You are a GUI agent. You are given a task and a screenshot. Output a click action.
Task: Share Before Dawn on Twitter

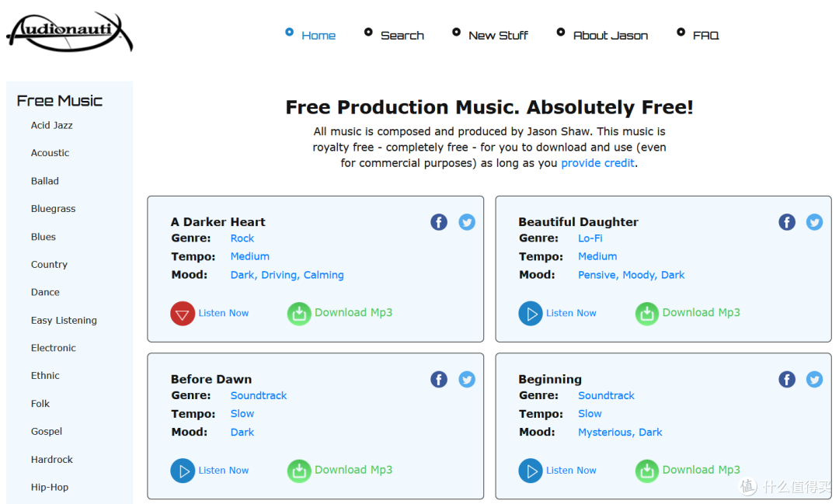point(467,379)
